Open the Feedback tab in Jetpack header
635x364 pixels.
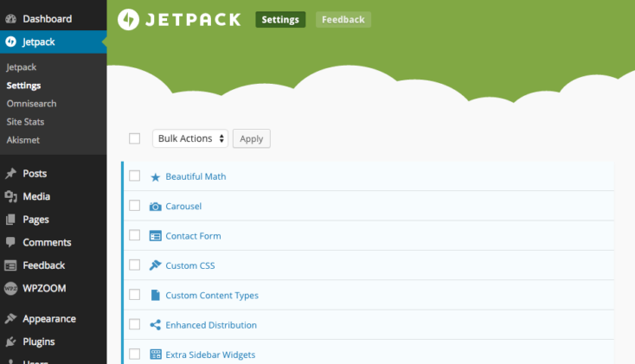pos(343,19)
